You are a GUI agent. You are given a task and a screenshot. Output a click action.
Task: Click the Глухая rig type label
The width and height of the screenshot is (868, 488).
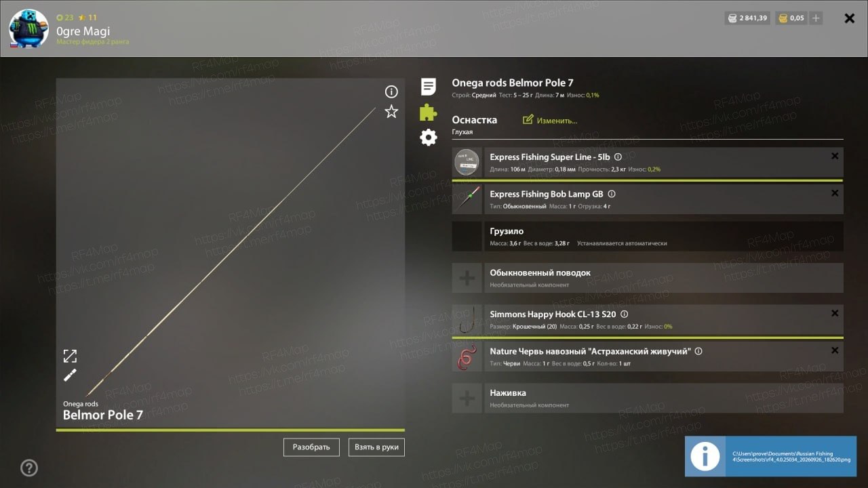(x=462, y=132)
